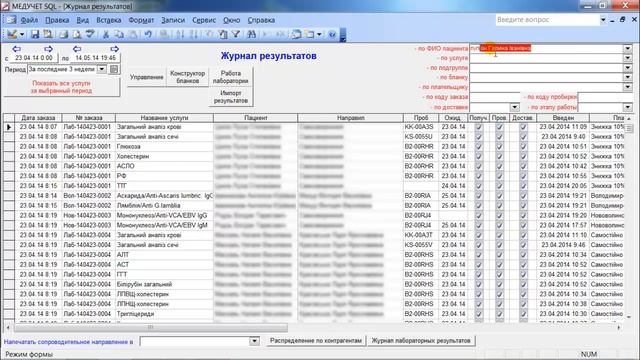Open the 'по этапу работы' filter dropdown
The width and height of the screenshot is (640, 360).
tap(628, 107)
